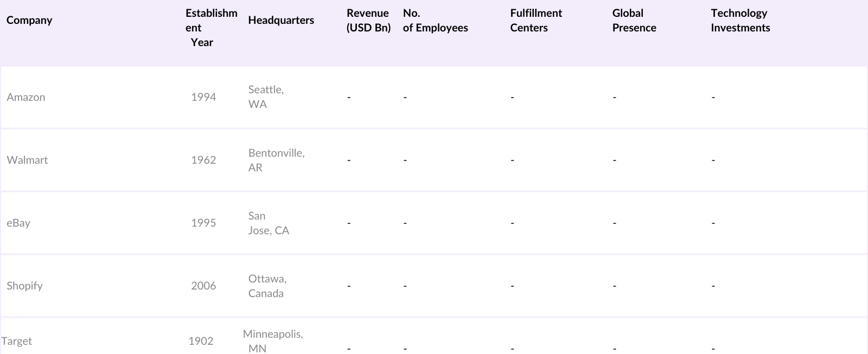Click Amazon's establishment year 1994
The image size is (868, 354).
(x=203, y=97)
